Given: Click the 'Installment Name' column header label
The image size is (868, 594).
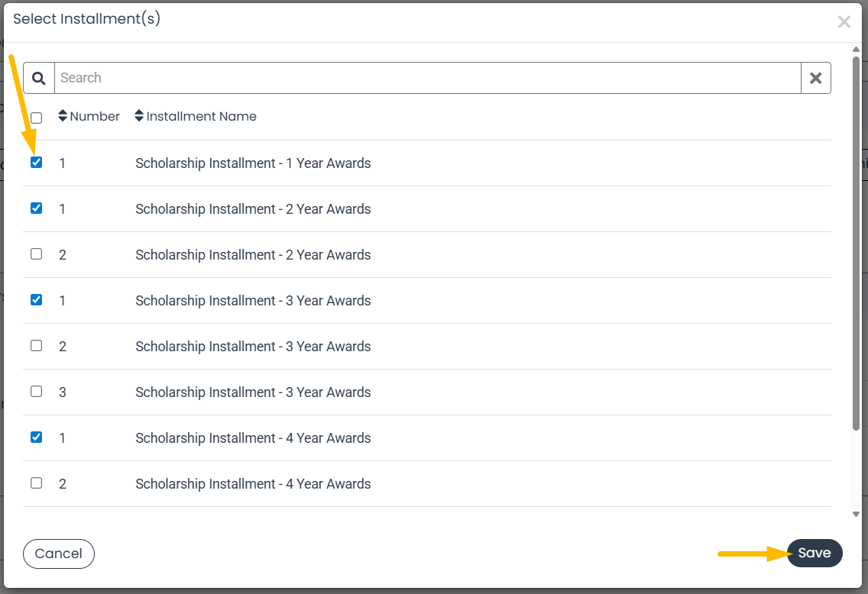Looking at the screenshot, I should click(x=202, y=116).
